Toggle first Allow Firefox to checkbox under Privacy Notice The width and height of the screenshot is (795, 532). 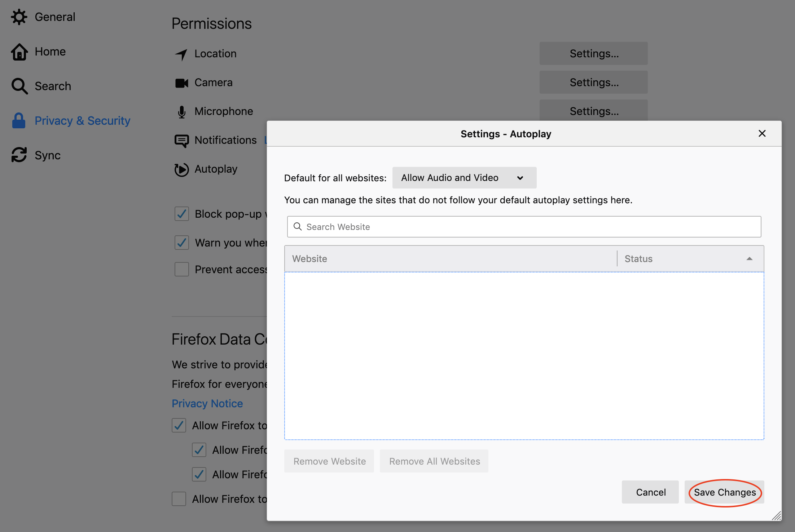point(179,425)
